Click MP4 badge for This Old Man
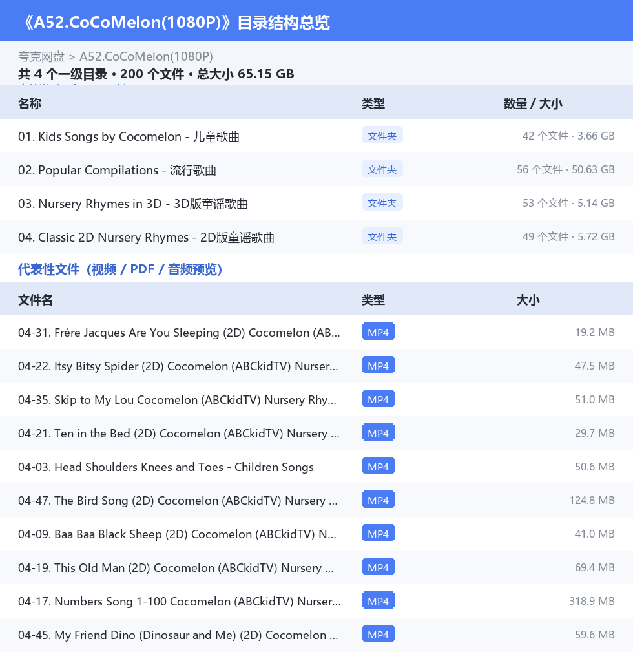Screen dimensions: 633x672 click(378, 567)
